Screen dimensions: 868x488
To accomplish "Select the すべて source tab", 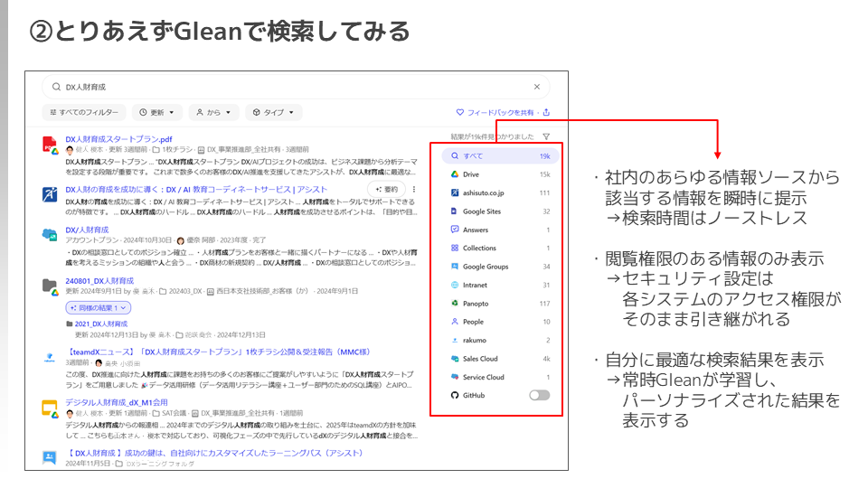I will click(500, 156).
